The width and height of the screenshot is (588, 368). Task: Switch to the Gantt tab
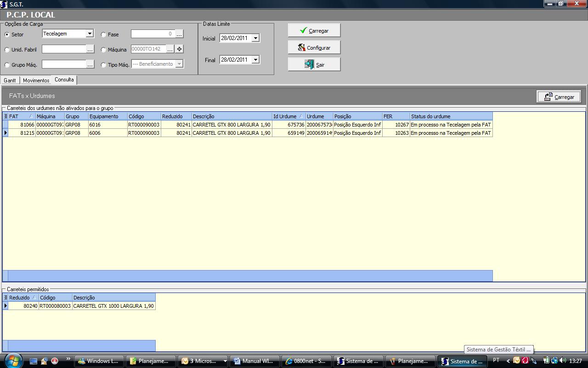[x=10, y=80]
